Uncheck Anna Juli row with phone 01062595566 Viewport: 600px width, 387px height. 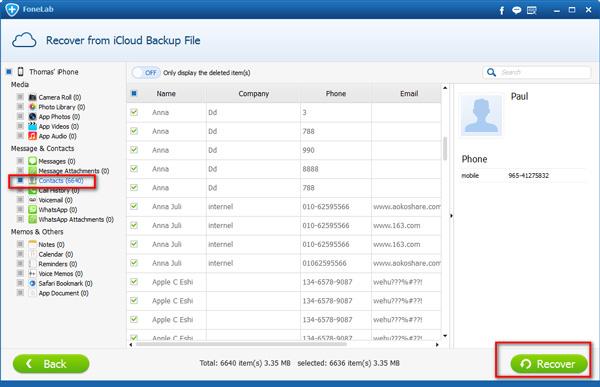pos(134,263)
